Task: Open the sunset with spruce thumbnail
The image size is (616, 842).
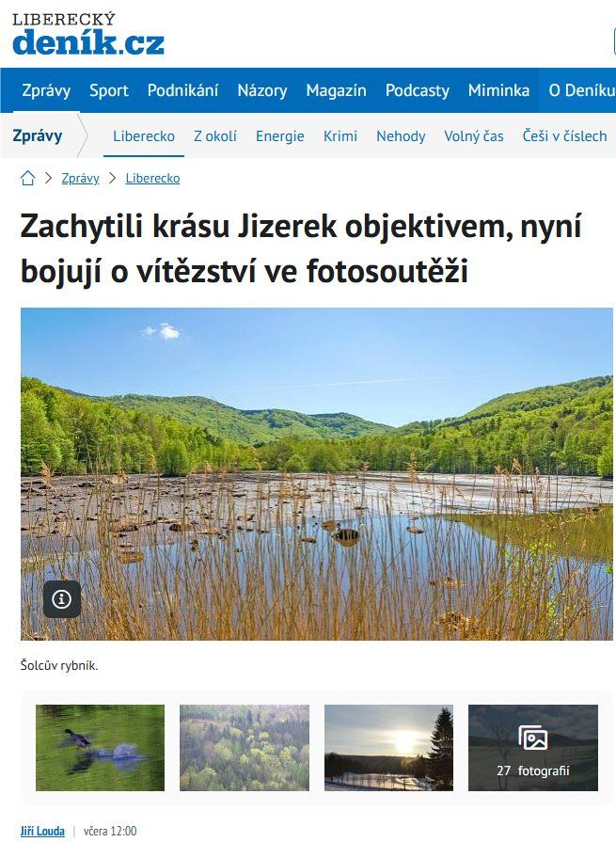Action: pos(388,748)
